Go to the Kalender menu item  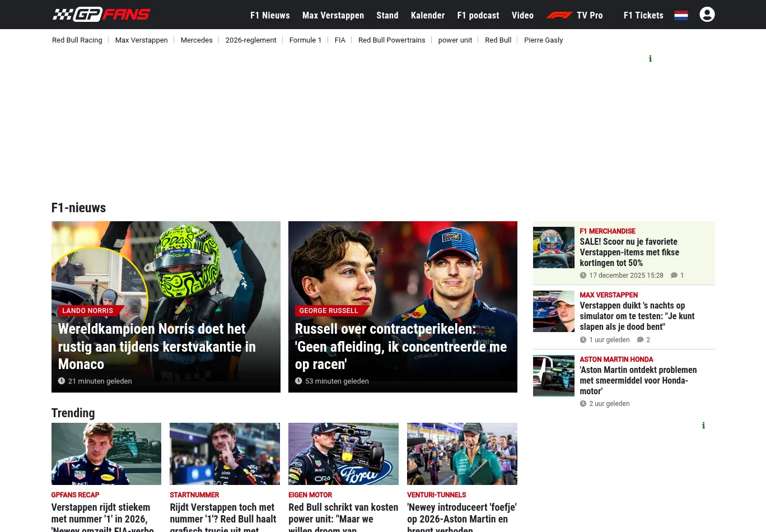427,15
